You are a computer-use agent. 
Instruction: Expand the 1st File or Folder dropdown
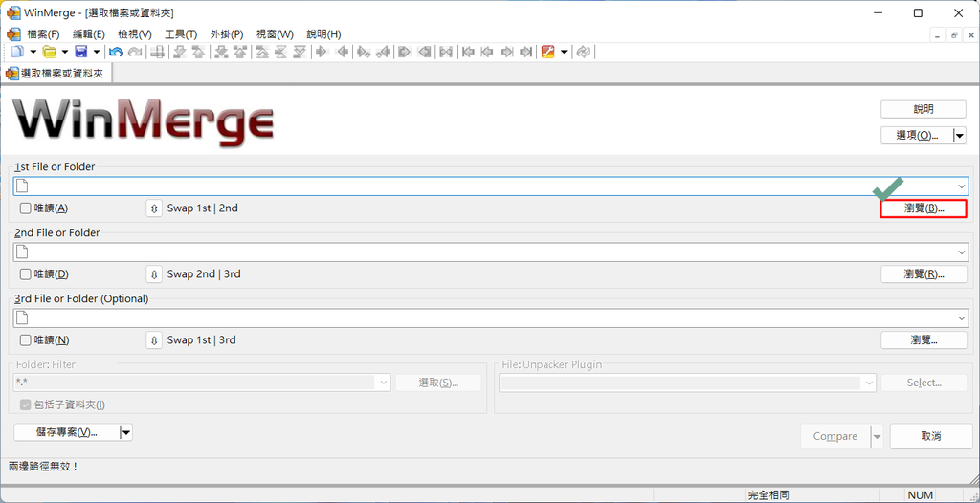[x=961, y=186]
